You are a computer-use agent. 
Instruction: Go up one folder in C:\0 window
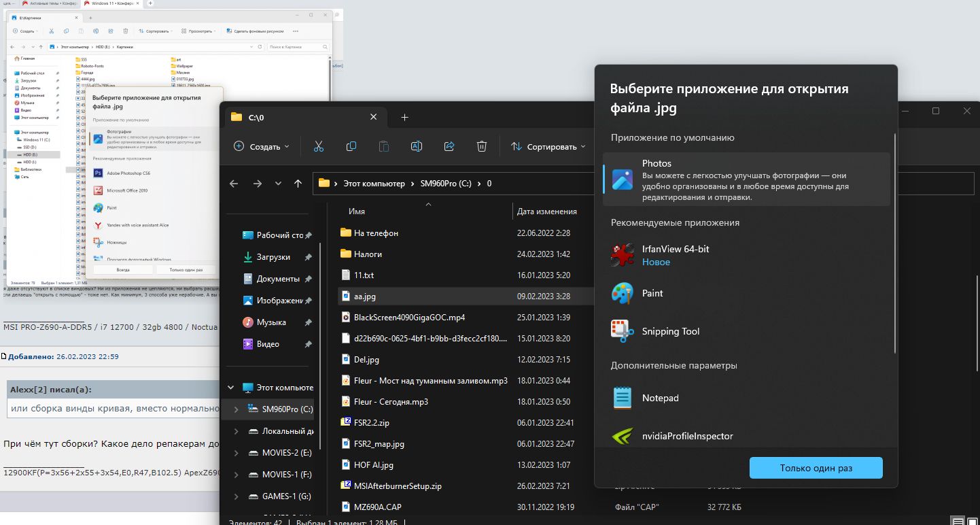(298, 184)
